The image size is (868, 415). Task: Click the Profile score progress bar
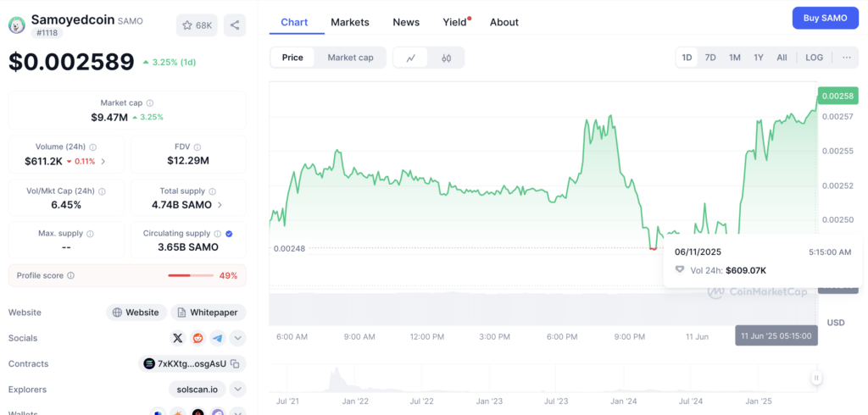coord(191,275)
